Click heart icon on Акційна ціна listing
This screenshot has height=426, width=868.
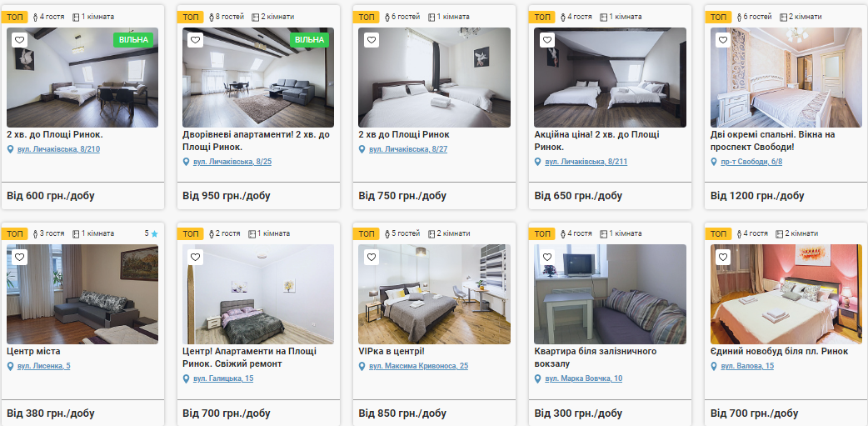click(547, 40)
